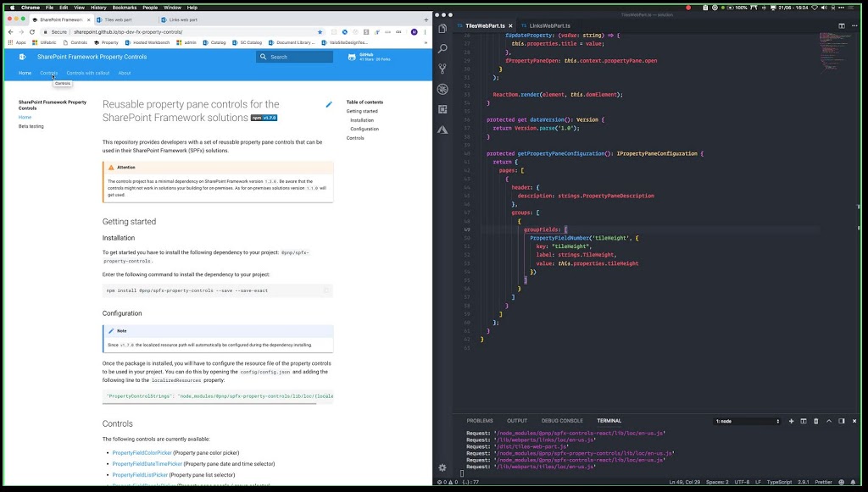Select the TERMINAL panel tab
Viewport: 868px width, 492px height.
click(x=609, y=421)
